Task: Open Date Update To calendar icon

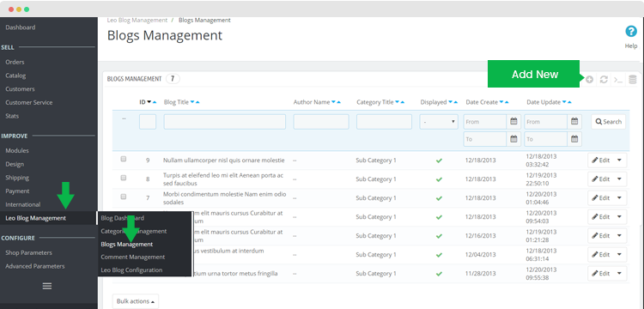Action: [x=574, y=139]
